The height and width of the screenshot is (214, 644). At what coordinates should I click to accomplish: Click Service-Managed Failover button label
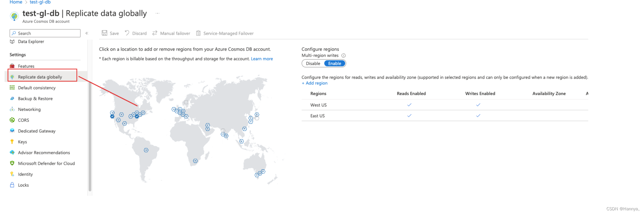(228, 33)
